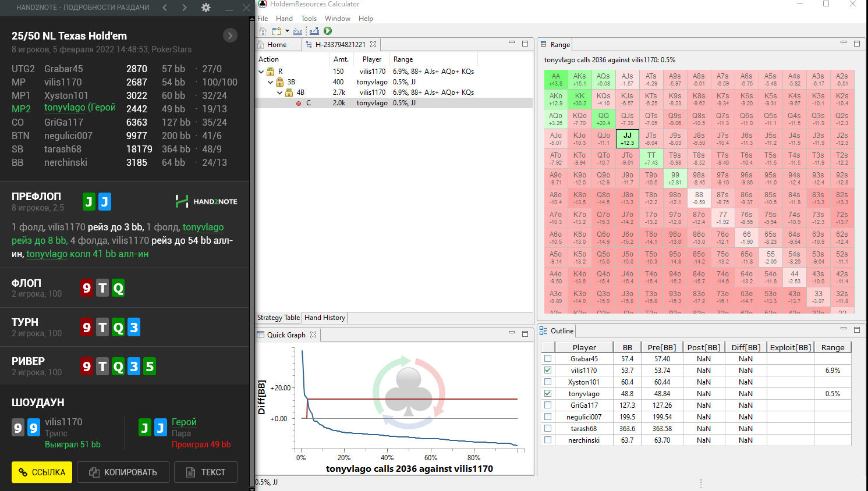
Task: Click the Exploit[BB] column header
Action: click(790, 347)
